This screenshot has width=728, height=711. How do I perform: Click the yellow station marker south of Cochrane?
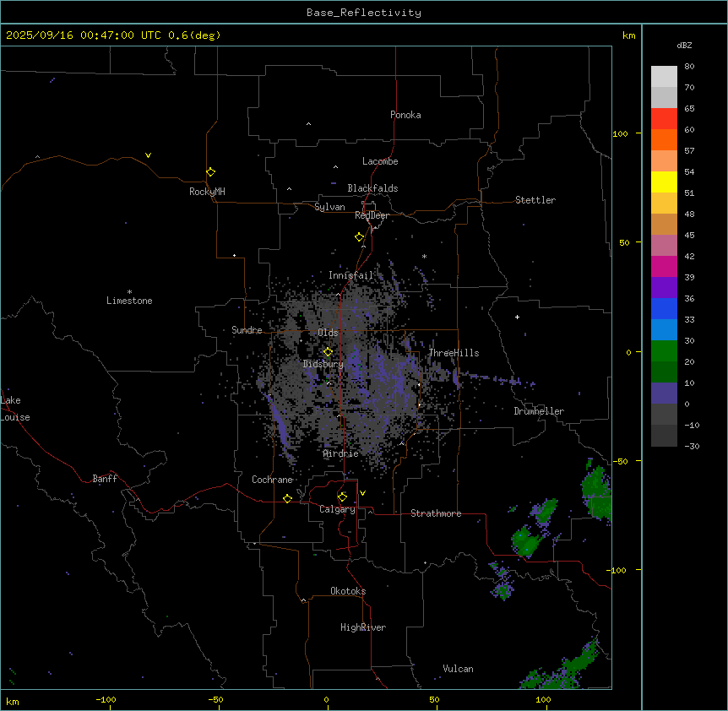click(x=287, y=498)
